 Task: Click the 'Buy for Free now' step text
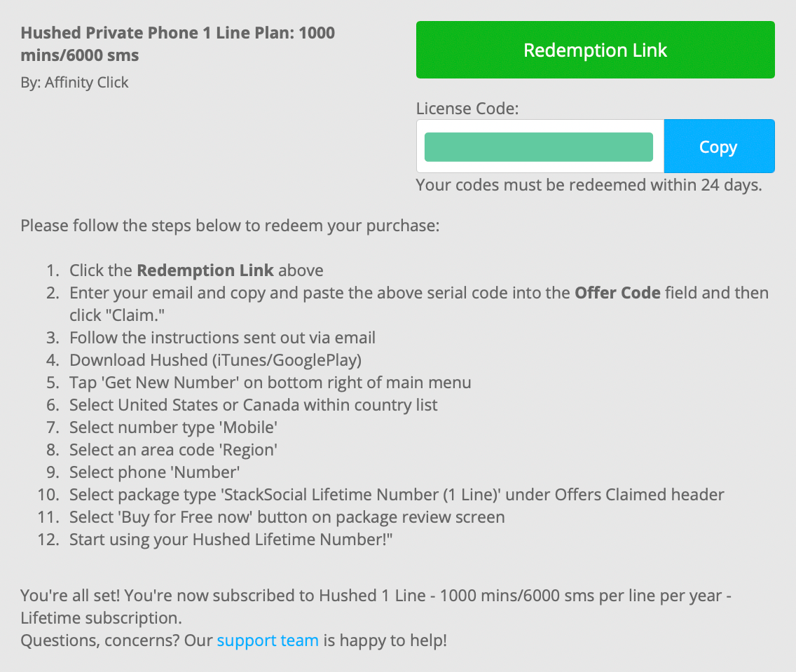[287, 516]
